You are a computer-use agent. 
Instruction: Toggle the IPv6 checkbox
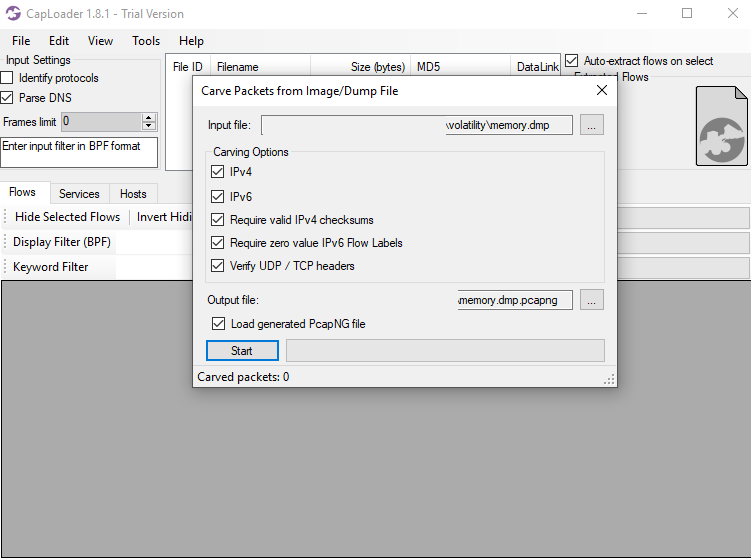click(218, 197)
